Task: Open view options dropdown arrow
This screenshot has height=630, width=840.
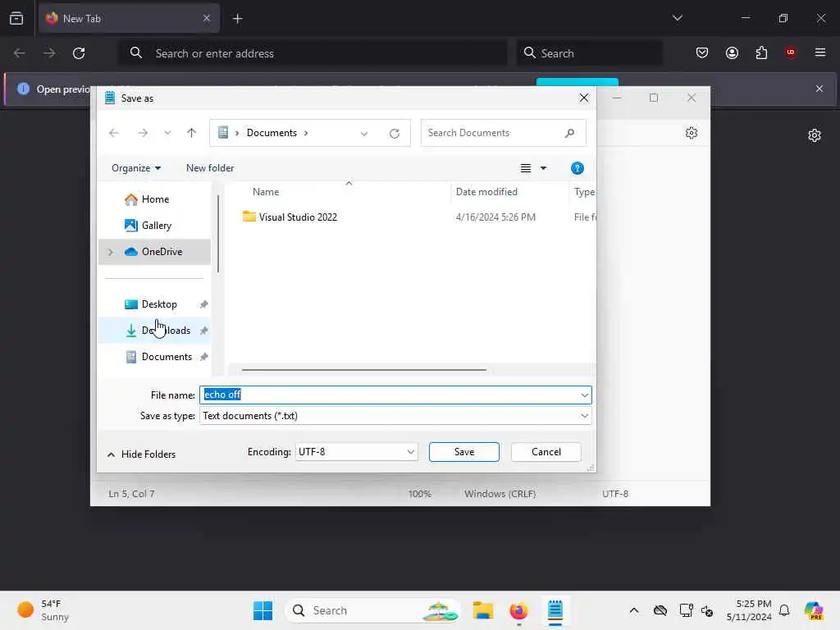Action: pyautogui.click(x=543, y=168)
